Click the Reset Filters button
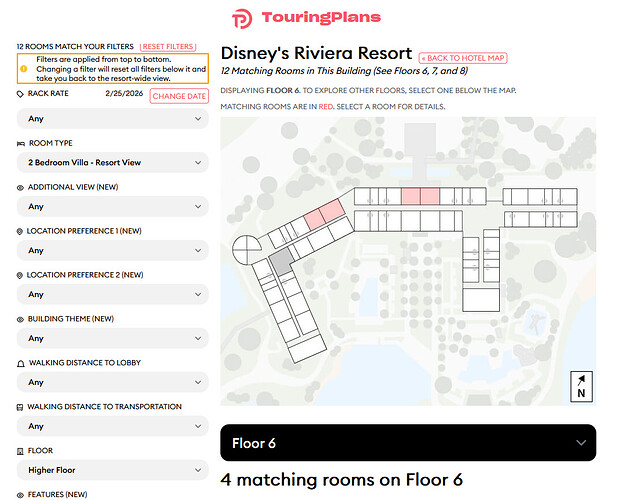Image resolution: width=626 pixels, height=500 pixels. pos(167,47)
